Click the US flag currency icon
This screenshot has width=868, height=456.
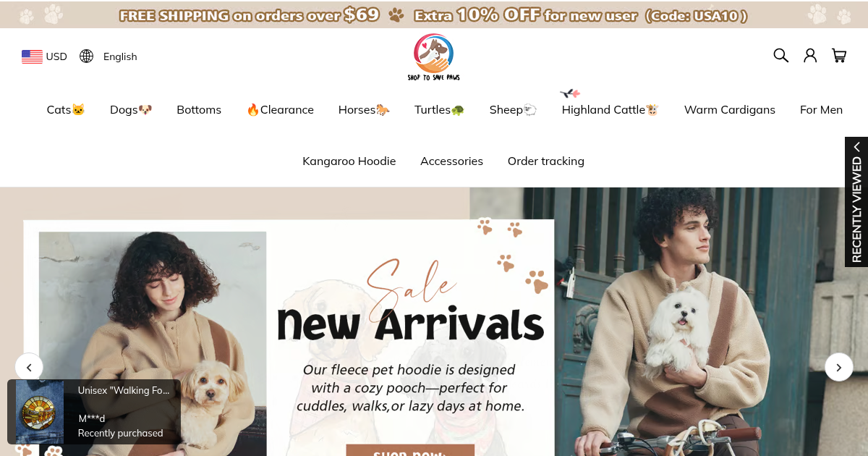32,56
